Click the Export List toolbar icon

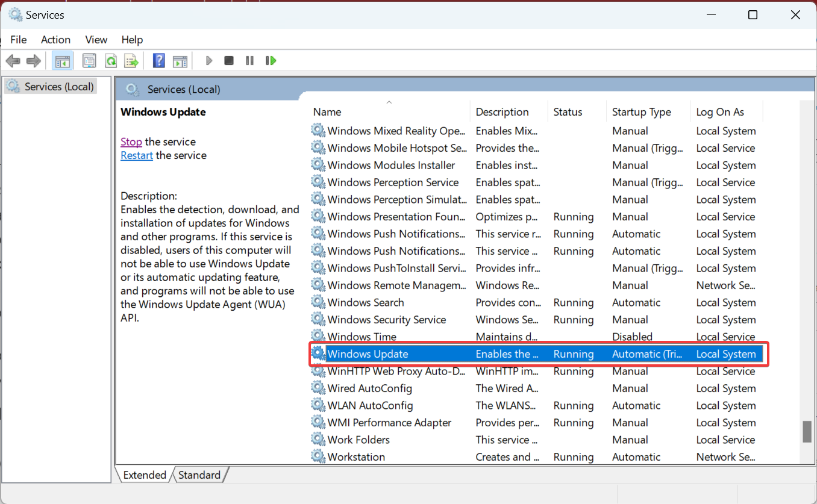[x=131, y=61]
